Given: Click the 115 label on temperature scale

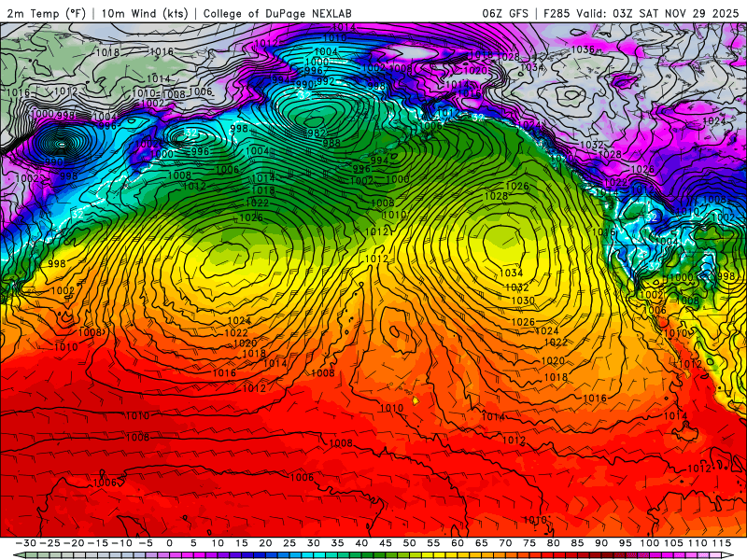Looking at the screenshot, I should coord(722,543).
